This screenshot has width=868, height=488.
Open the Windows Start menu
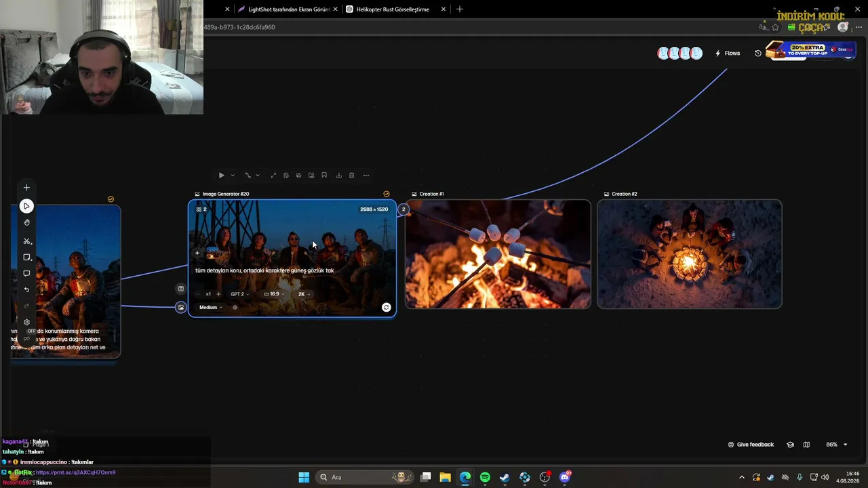[304, 477]
